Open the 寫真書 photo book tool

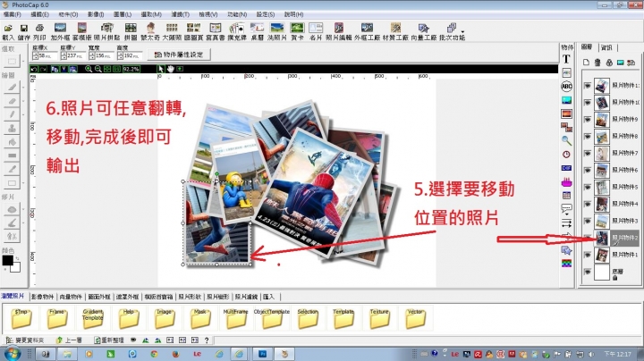216,31
